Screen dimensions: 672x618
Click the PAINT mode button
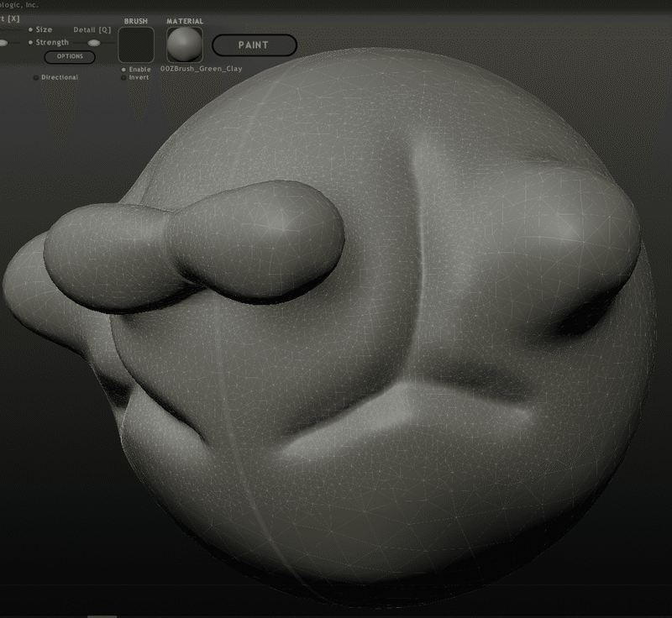255,45
